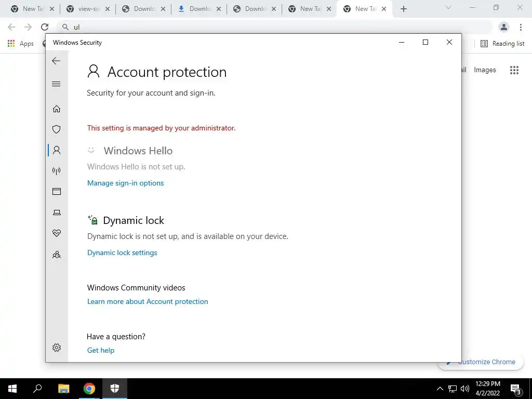
Task: Click the Chrome address bar
Action: coord(274,27)
